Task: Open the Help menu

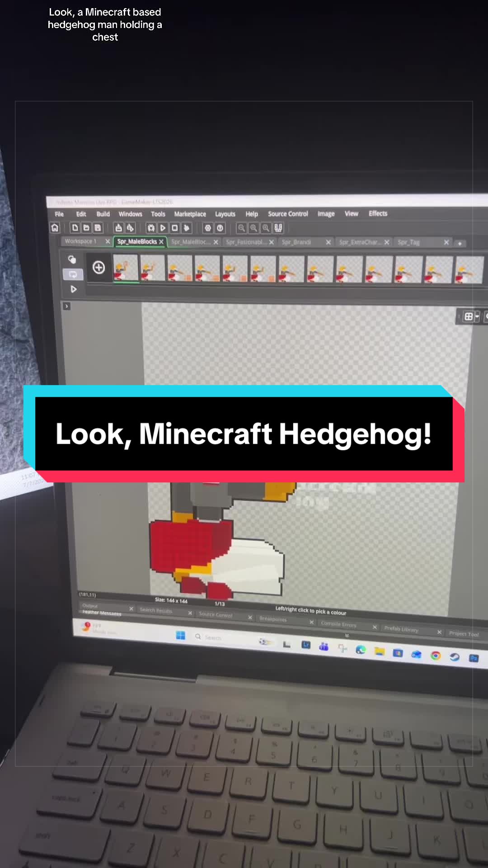Action: (x=252, y=214)
